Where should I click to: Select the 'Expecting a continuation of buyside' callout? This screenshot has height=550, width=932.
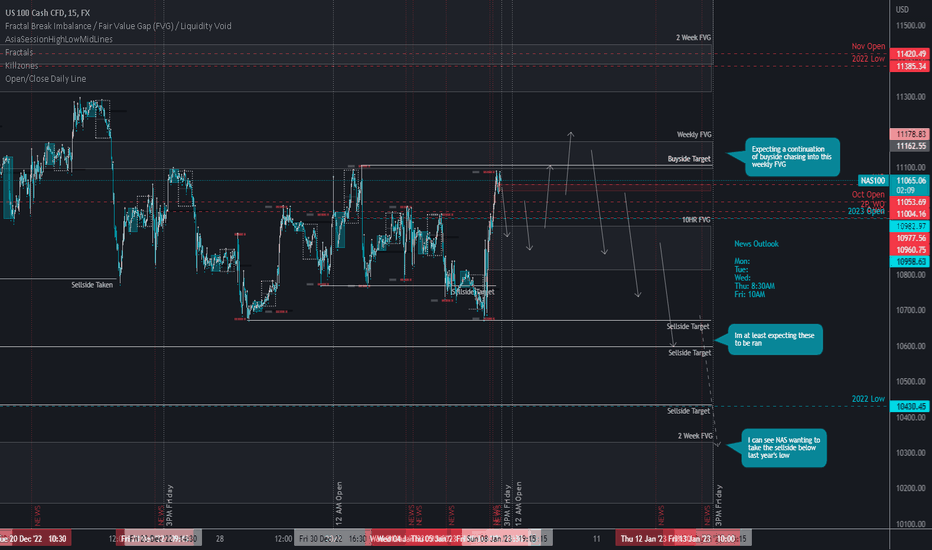click(792, 157)
